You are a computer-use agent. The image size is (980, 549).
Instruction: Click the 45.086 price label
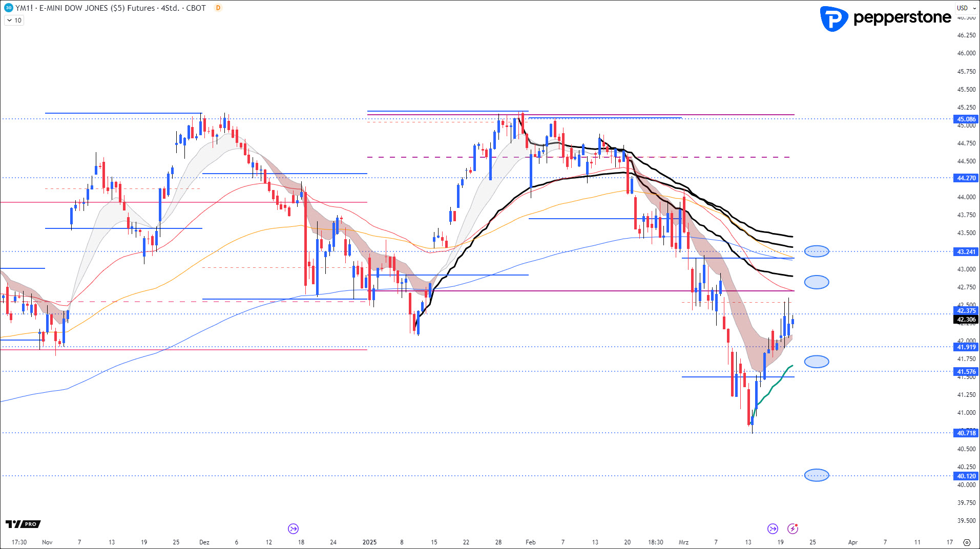[966, 119]
